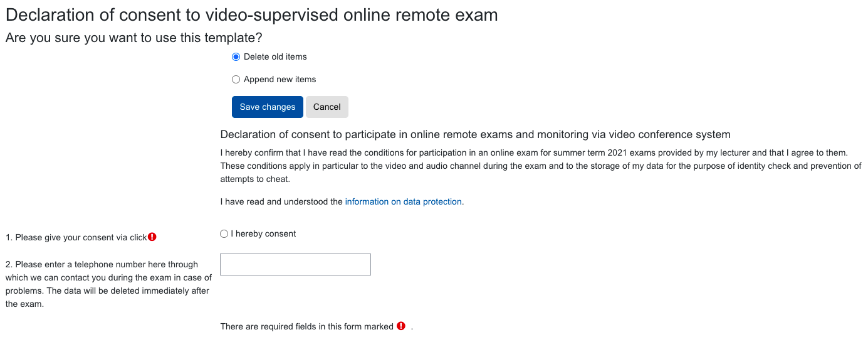Cancel using this template

(327, 107)
